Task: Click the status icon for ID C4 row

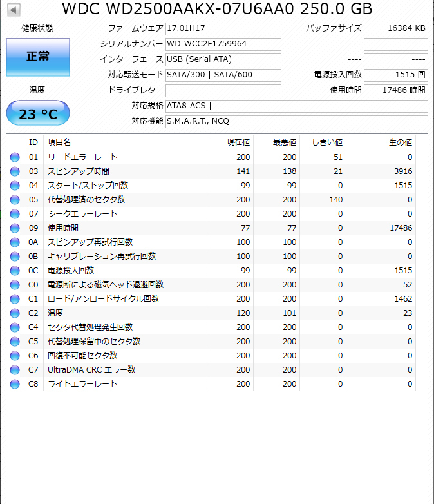Action: tap(15, 327)
